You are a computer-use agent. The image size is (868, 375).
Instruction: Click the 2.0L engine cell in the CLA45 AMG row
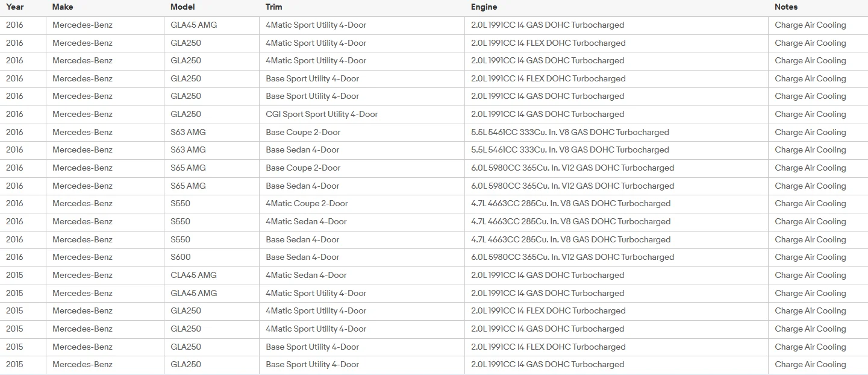[548, 275]
